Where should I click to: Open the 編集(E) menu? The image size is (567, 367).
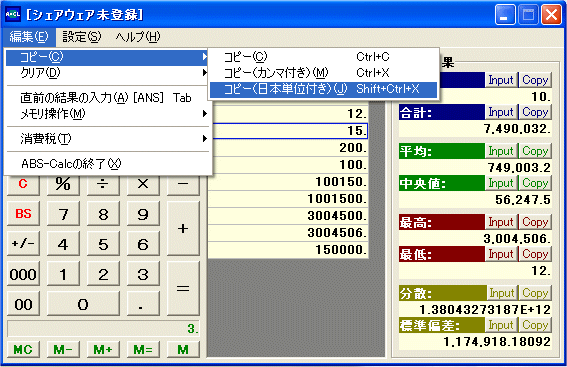[x=29, y=37]
